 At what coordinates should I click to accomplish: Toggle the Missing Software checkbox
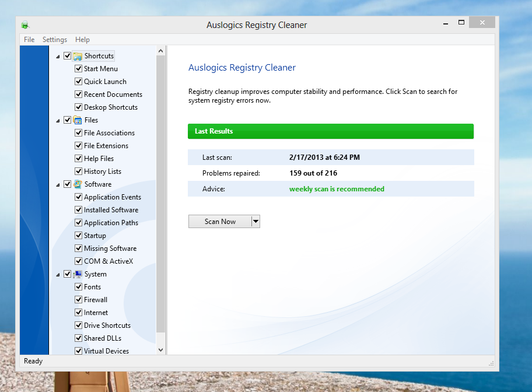coord(78,249)
